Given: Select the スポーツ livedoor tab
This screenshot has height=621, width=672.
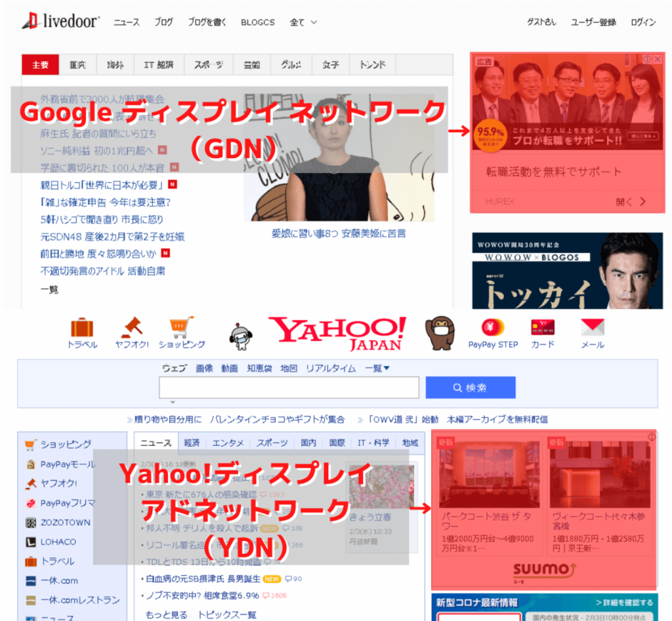Looking at the screenshot, I should pyautogui.click(x=209, y=65).
